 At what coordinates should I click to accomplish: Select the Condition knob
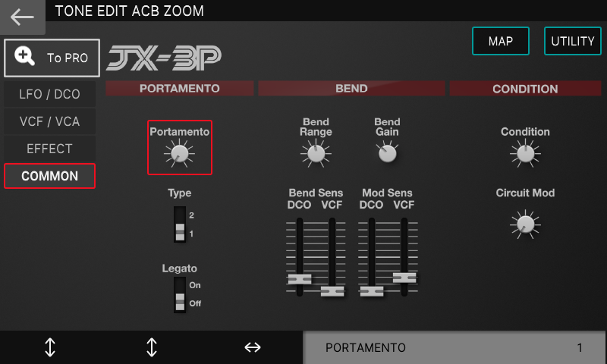tap(525, 154)
